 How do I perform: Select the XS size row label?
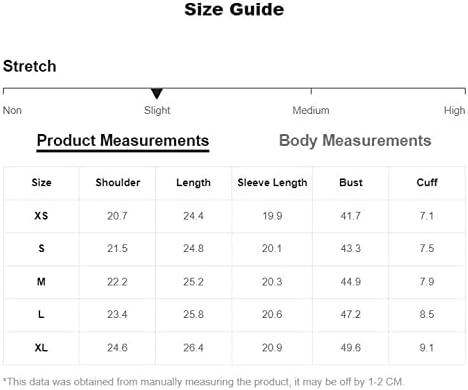coord(41,216)
